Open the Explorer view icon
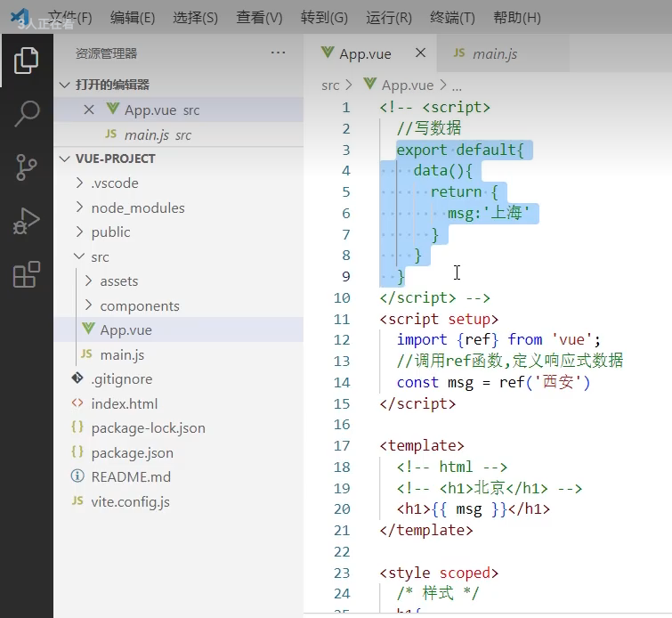The image size is (672, 618). (x=26, y=61)
